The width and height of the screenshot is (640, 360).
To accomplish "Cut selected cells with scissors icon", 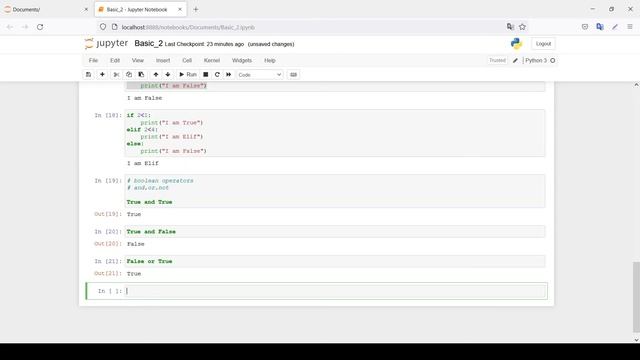I will pos(116,75).
